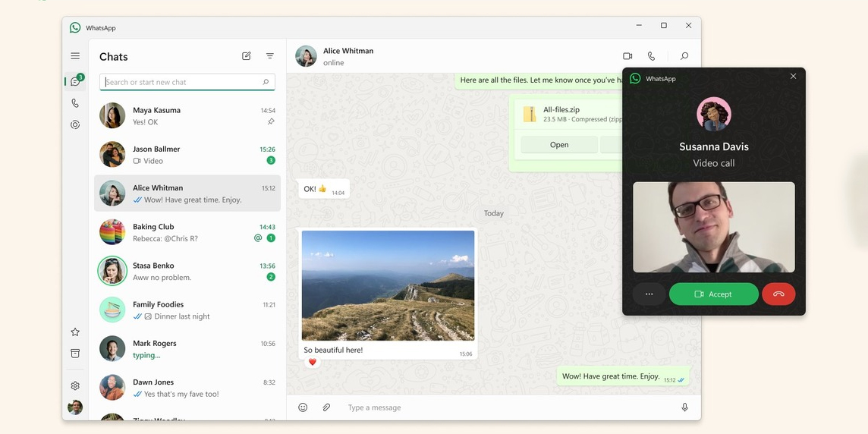Open the Status tab in sidebar
The height and width of the screenshot is (434, 868).
point(75,124)
